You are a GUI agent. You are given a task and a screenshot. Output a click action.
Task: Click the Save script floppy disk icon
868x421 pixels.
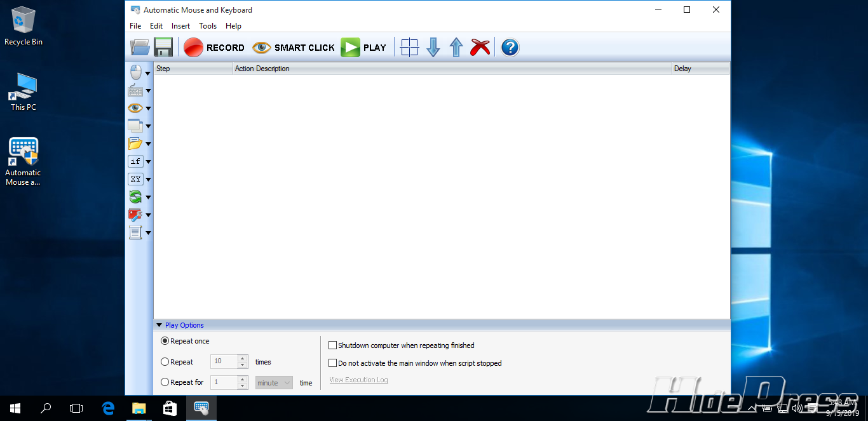tap(163, 48)
